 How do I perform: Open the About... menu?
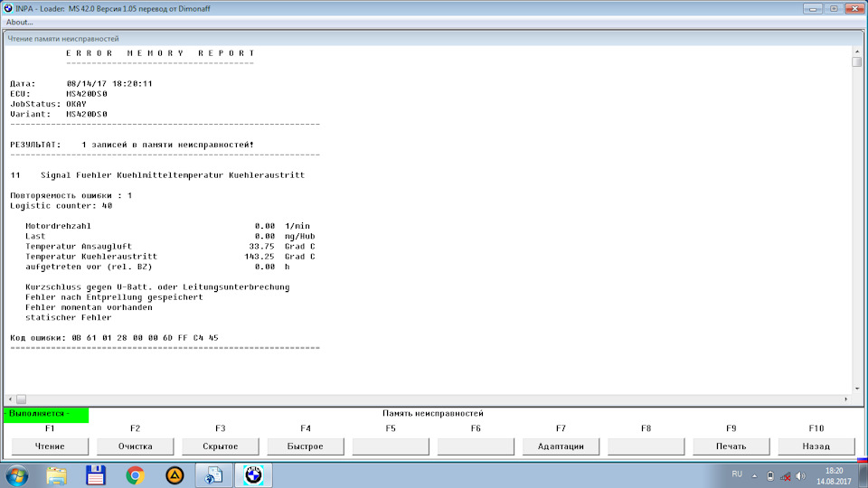pyautogui.click(x=19, y=22)
